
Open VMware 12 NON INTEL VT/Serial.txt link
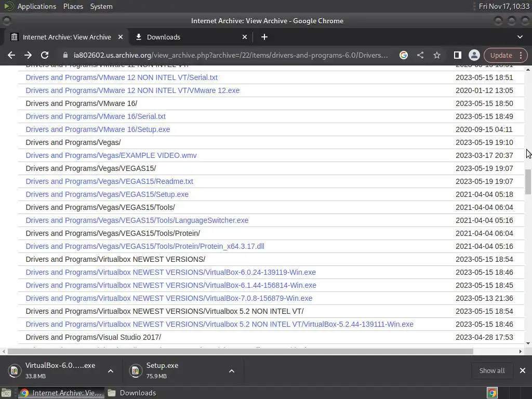(x=122, y=77)
